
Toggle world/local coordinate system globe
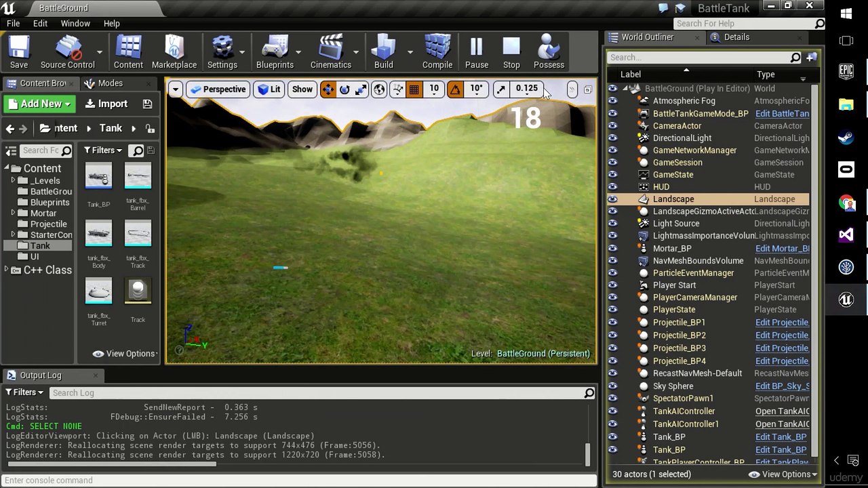coord(380,89)
